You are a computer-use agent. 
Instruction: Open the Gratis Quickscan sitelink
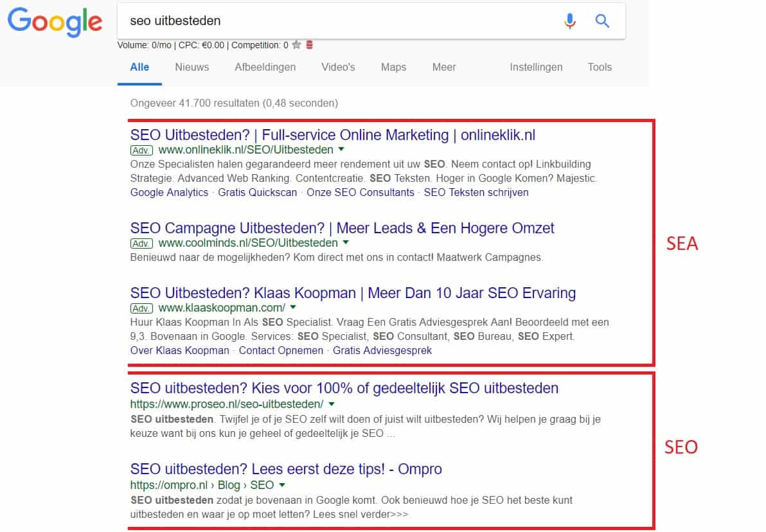257,192
